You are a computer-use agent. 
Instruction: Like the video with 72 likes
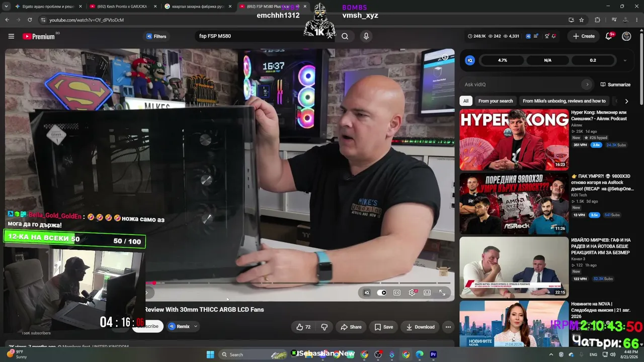(x=303, y=327)
